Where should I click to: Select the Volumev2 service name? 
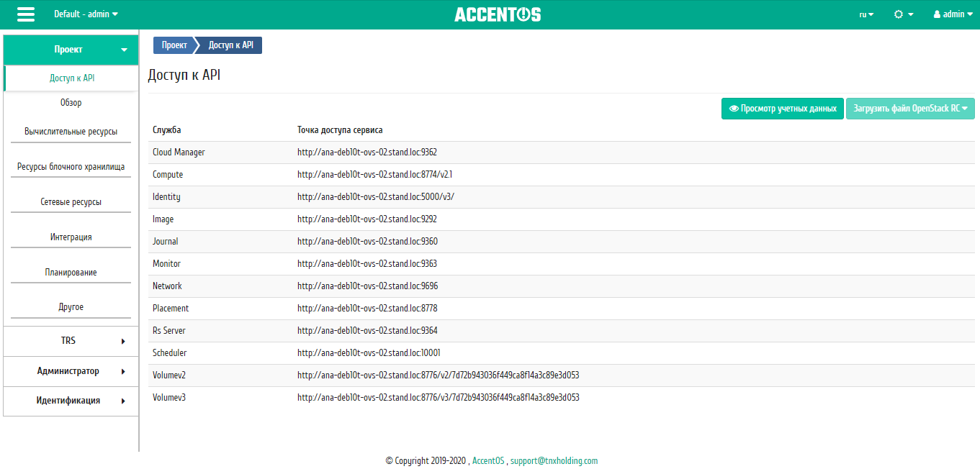169,375
